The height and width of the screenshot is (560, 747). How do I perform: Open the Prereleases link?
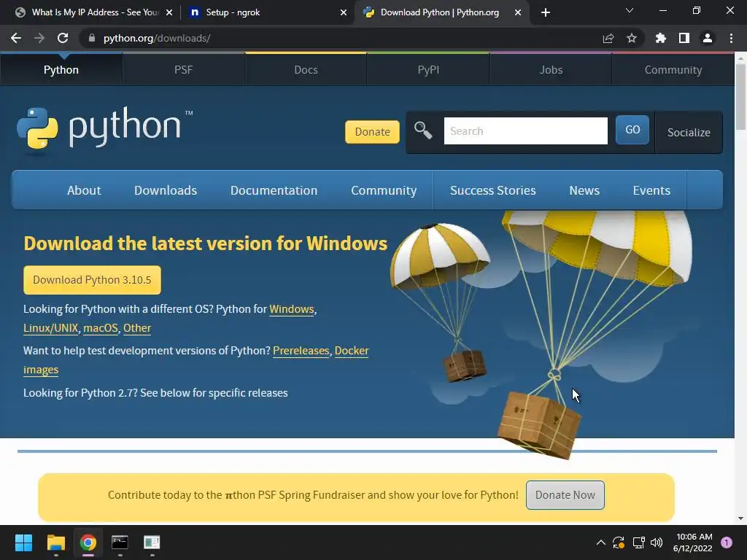click(301, 351)
